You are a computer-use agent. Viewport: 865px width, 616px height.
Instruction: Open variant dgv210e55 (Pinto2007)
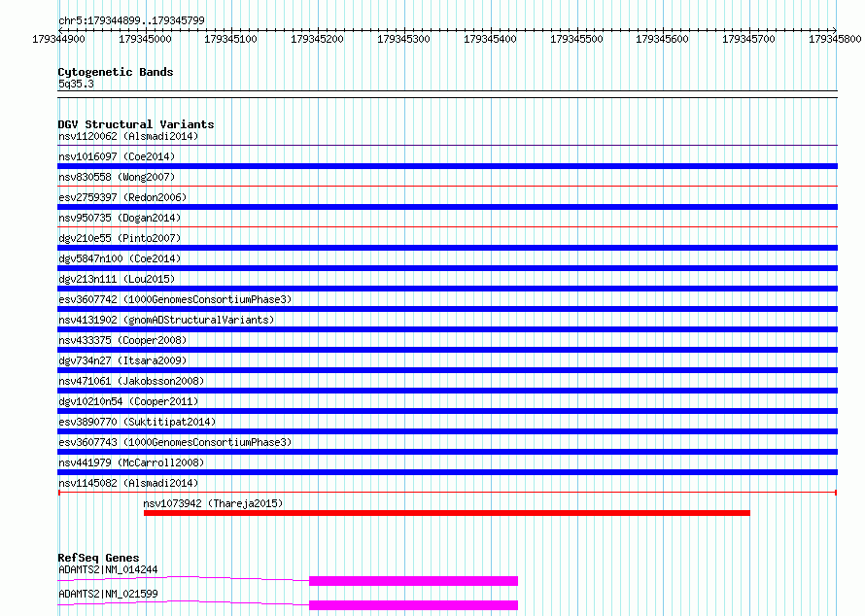pyautogui.click(x=120, y=238)
